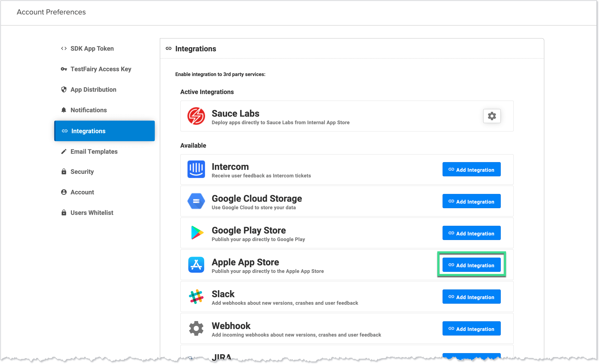The image size is (599, 364).
Task: Click the Google Cloud Storage title
Action: coord(257,199)
